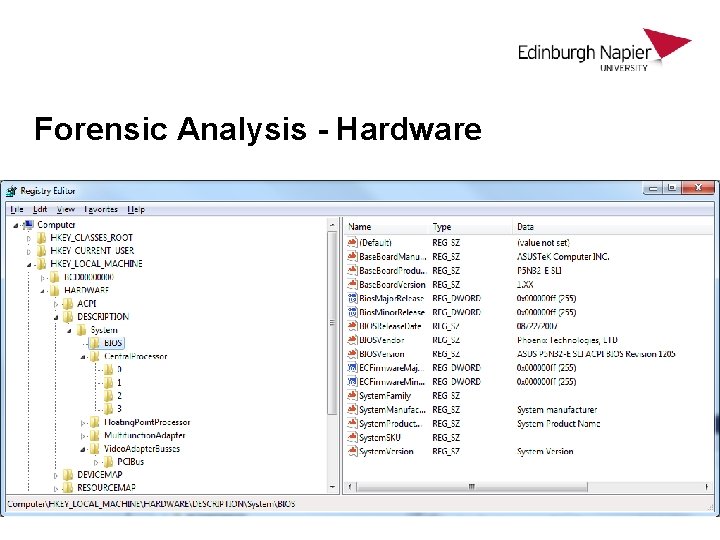Click the status bar registry path
The height and width of the screenshot is (540, 720).
click(x=151, y=504)
